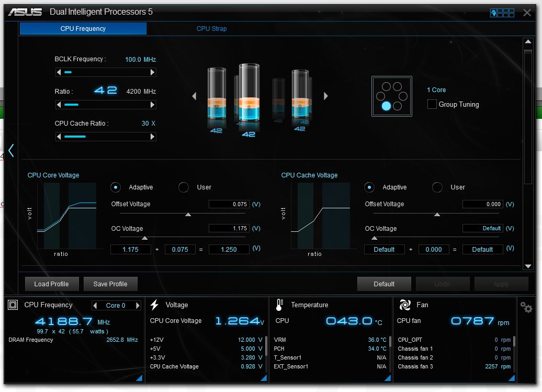
Task: Click CPU Cache Offset Voltage slider handle
Action: [x=437, y=215]
